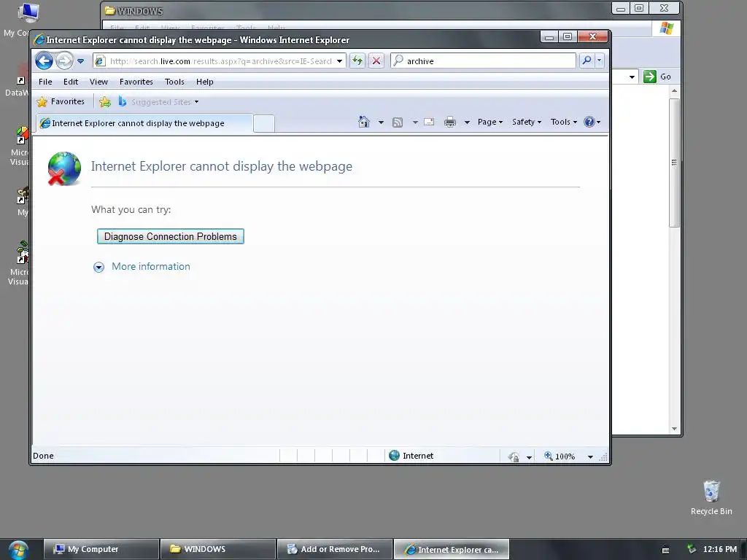Open a new blank tab
Viewport: 747px width, 560px height.
tap(264, 124)
